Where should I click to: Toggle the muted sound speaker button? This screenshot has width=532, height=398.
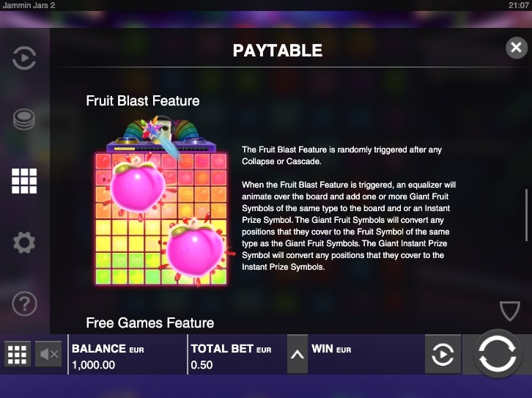[48, 354]
